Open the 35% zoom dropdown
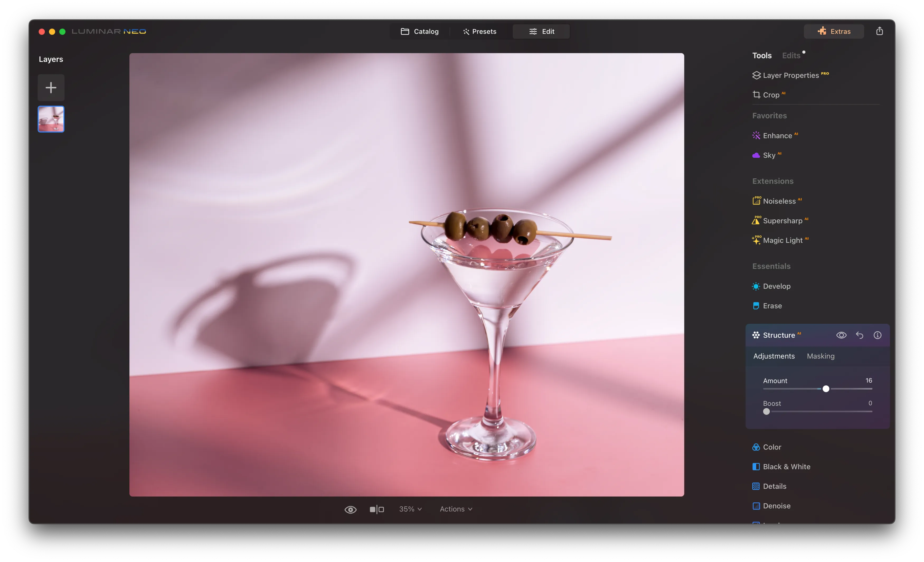This screenshot has width=924, height=562. 410,509
